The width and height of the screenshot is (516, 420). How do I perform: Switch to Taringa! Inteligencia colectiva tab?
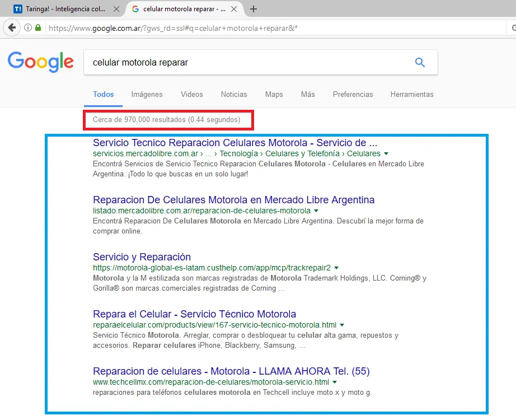click(x=65, y=9)
